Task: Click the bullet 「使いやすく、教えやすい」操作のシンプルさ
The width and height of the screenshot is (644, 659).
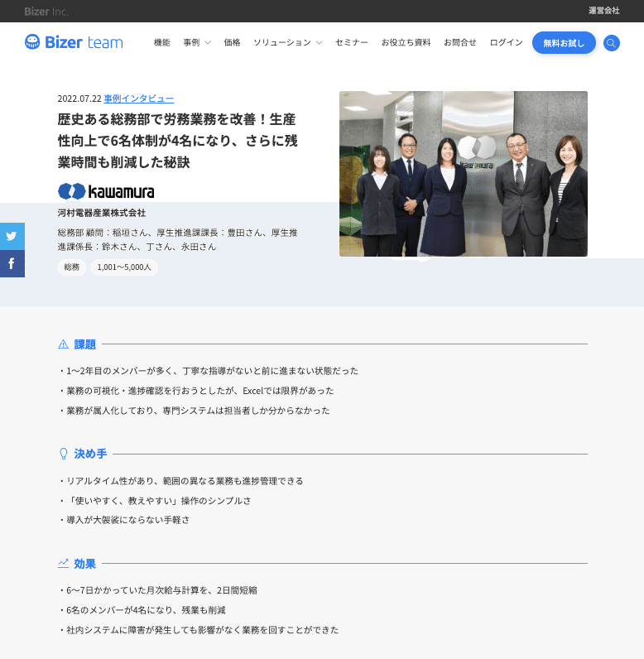Action: coord(155,501)
